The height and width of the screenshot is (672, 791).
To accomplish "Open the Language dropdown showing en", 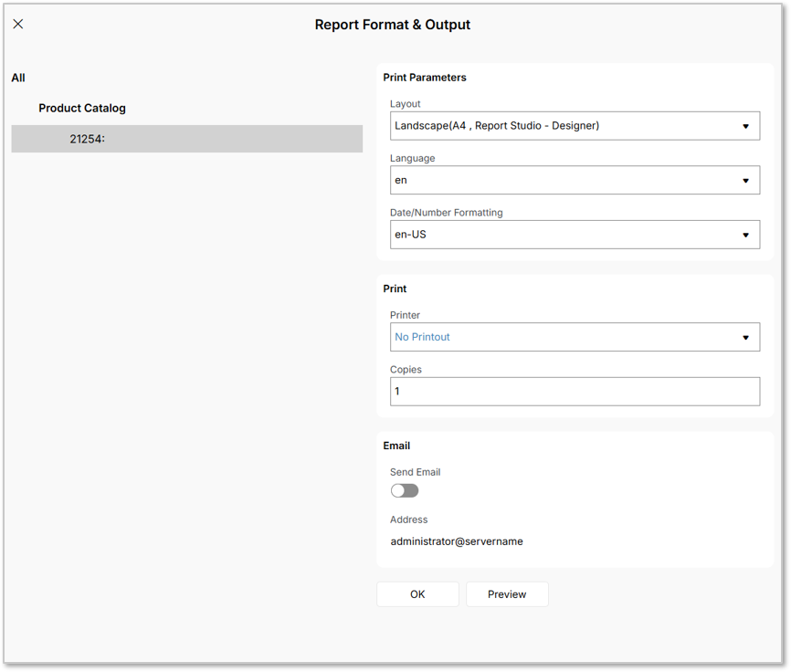I will 575,180.
